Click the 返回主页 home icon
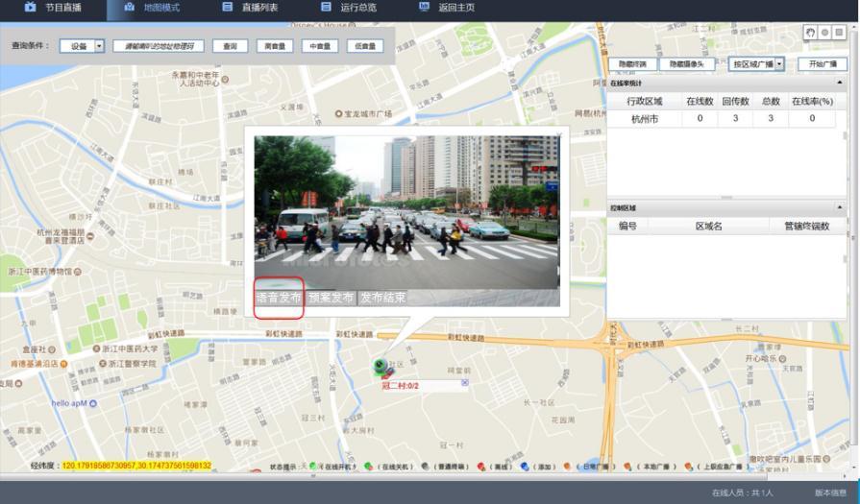 point(424,7)
